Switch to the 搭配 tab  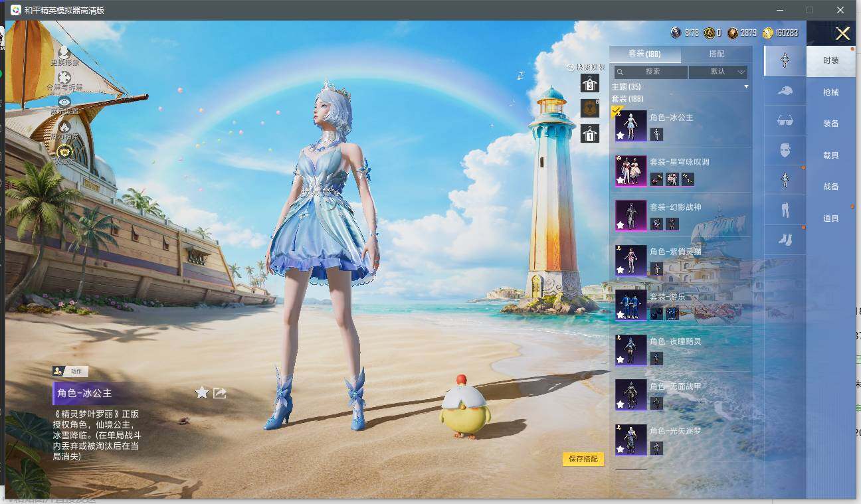click(717, 54)
